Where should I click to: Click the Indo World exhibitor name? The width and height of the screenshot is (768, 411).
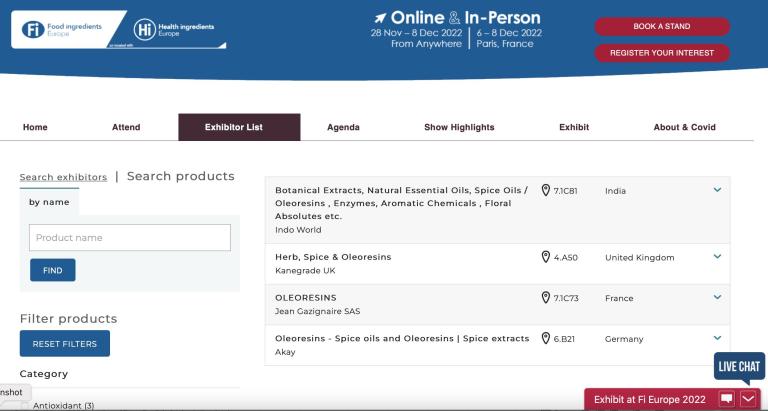point(298,230)
